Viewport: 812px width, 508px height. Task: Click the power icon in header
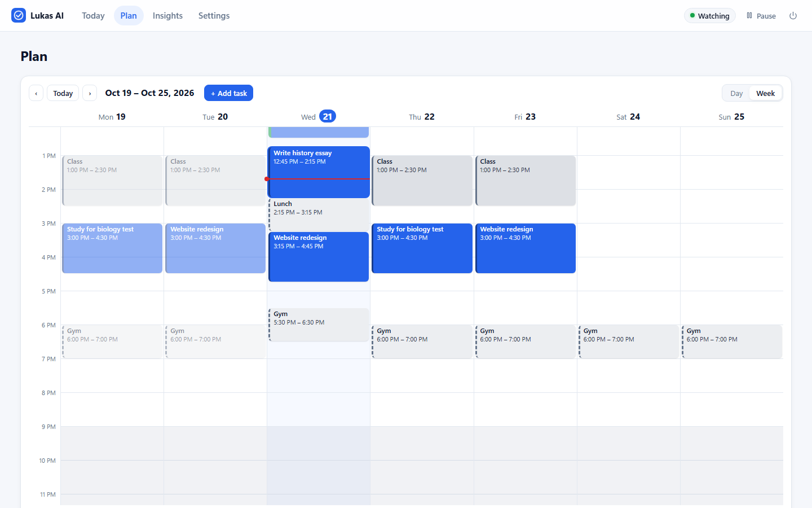(x=793, y=16)
